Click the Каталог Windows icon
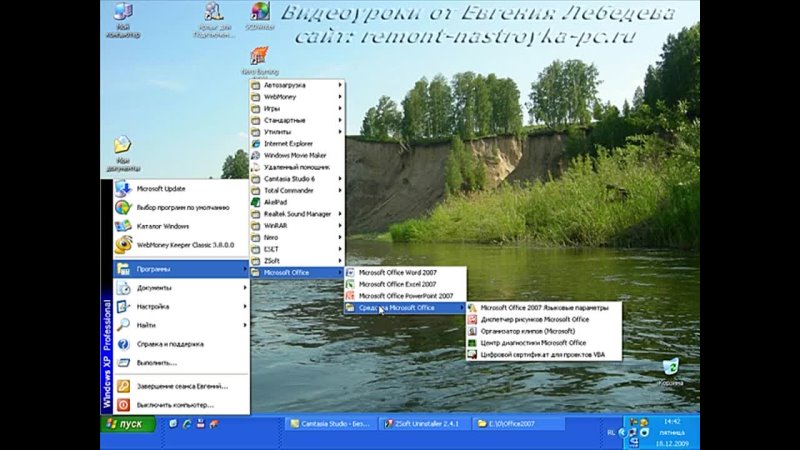 point(123,226)
